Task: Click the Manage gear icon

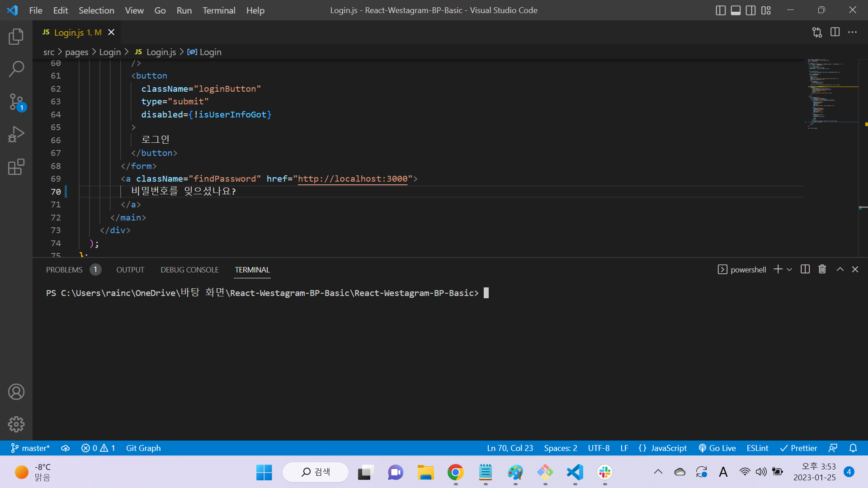Action: (x=16, y=424)
